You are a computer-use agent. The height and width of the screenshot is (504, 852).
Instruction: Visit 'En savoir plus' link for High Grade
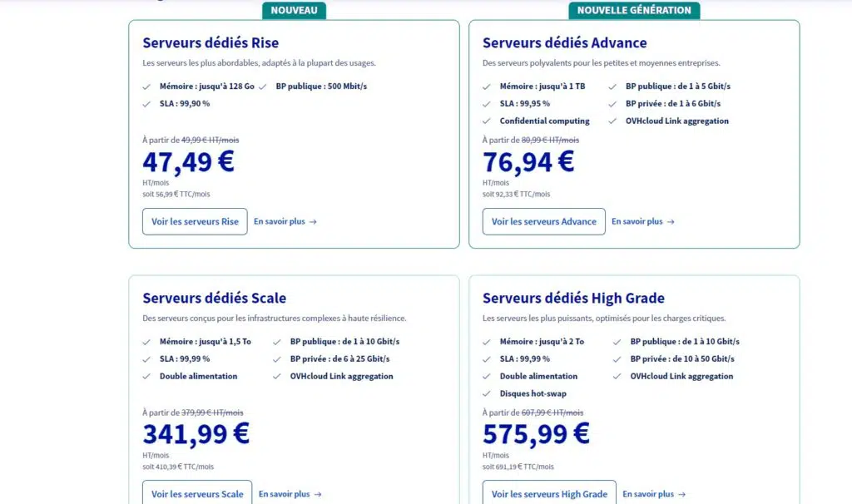coord(654,494)
